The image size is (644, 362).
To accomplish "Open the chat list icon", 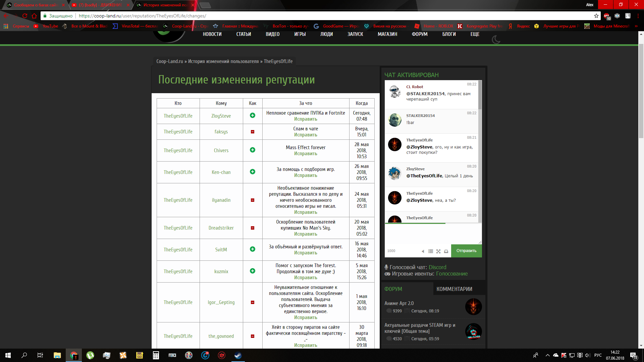I will pyautogui.click(x=431, y=251).
